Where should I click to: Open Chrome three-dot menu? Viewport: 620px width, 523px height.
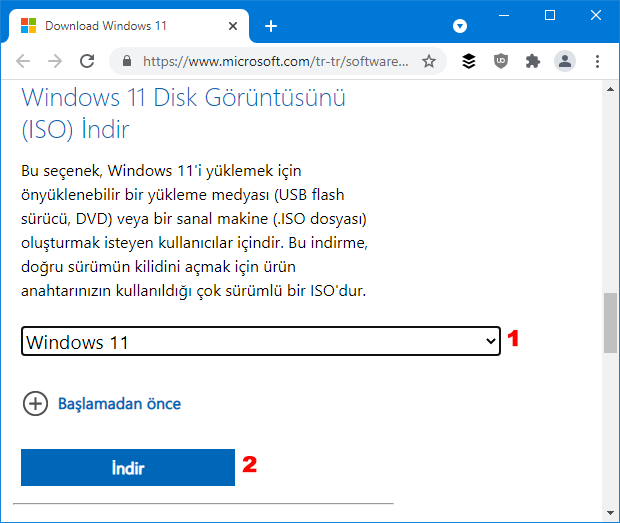(x=597, y=61)
